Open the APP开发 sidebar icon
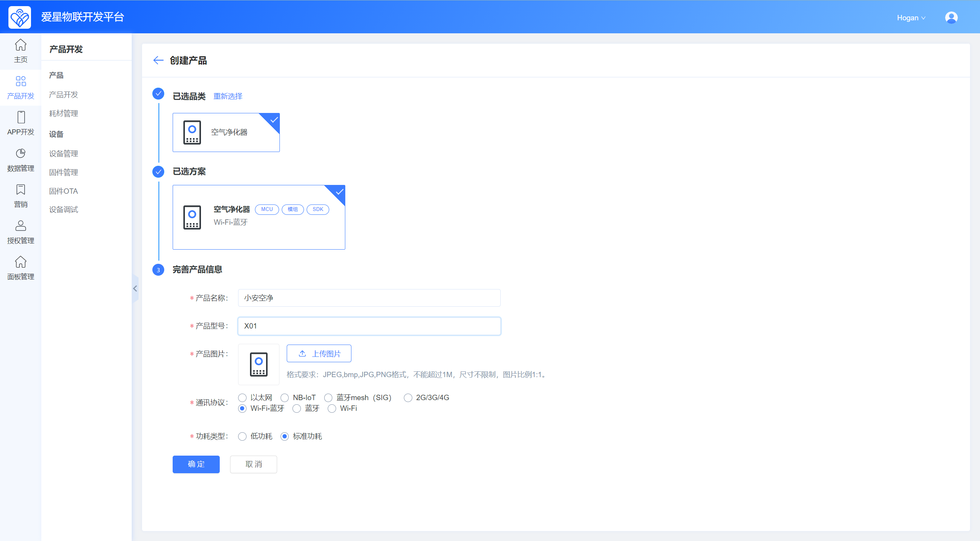 21,118
